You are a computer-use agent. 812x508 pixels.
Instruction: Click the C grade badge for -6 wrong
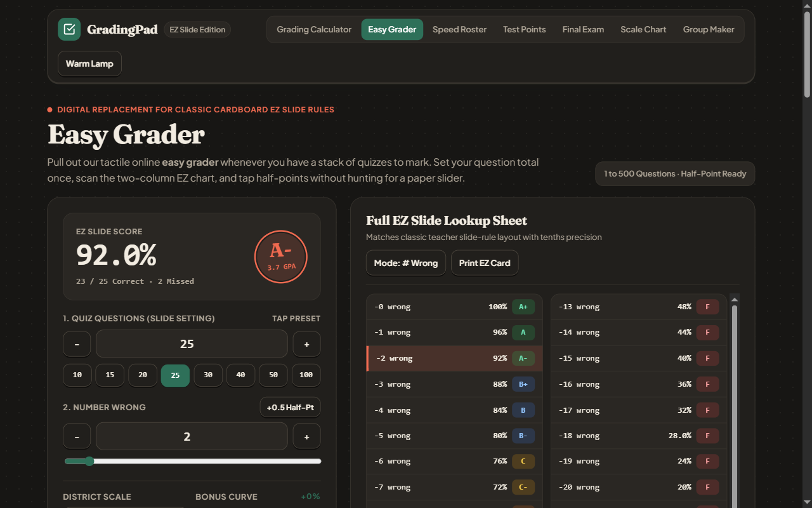(523, 462)
